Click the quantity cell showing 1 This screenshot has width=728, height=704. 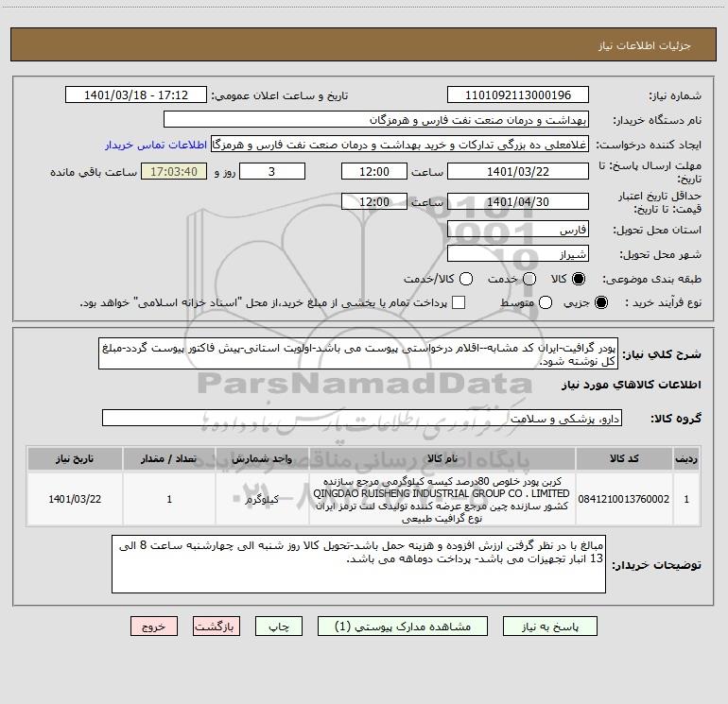click(x=169, y=499)
